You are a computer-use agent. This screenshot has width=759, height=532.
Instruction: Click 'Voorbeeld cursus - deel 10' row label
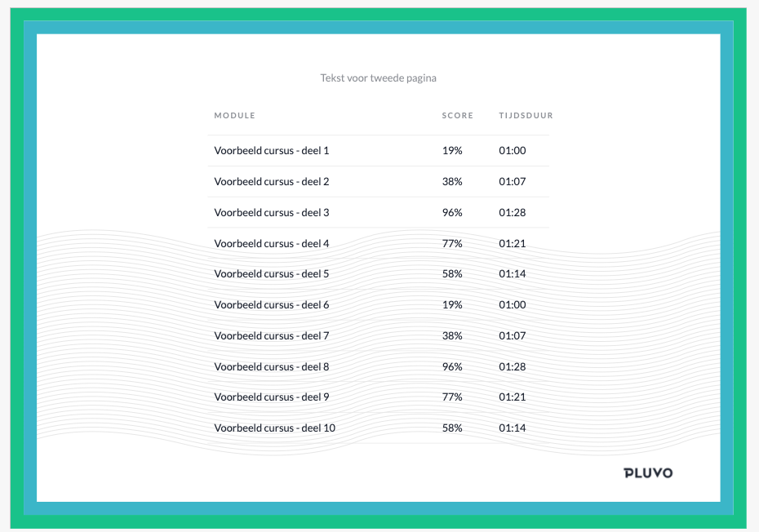(x=274, y=428)
